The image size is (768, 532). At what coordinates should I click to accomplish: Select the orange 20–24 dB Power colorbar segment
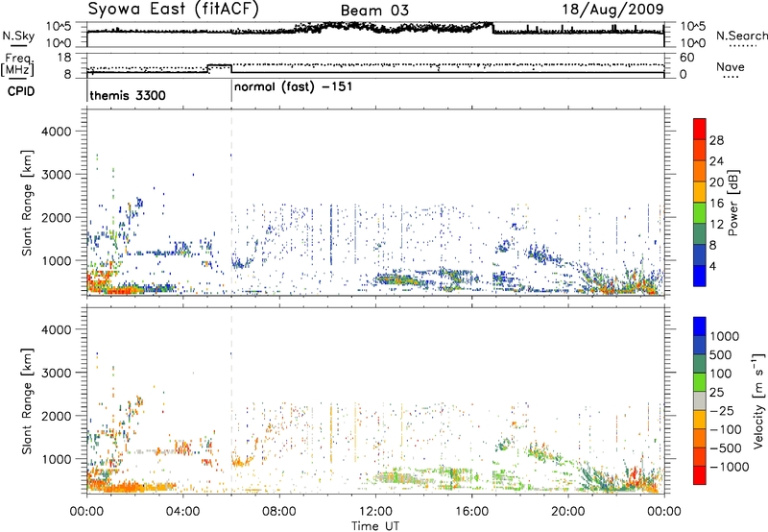(700, 171)
